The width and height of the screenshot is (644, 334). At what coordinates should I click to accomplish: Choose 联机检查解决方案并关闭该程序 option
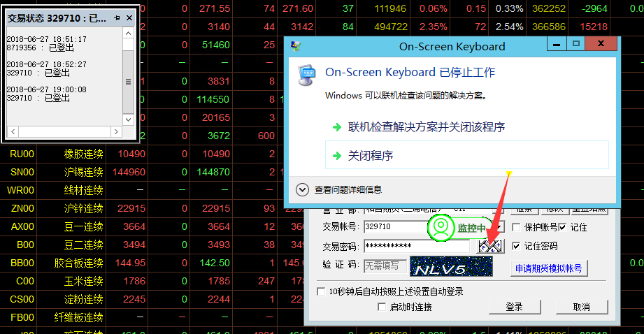(427, 127)
